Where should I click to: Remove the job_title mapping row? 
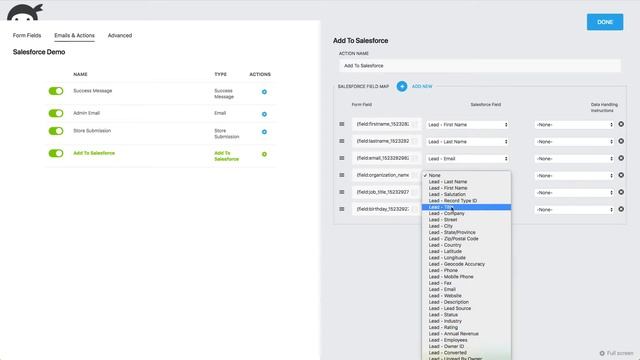point(621,192)
